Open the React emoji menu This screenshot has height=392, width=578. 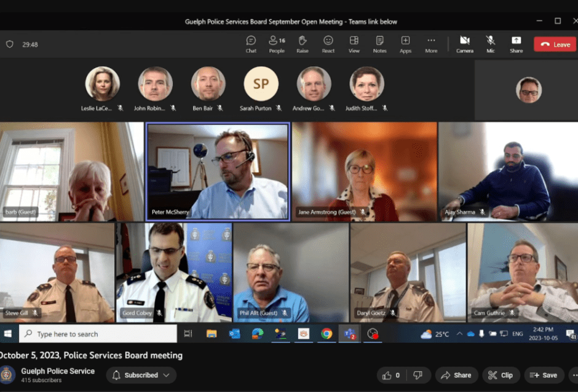coord(328,44)
